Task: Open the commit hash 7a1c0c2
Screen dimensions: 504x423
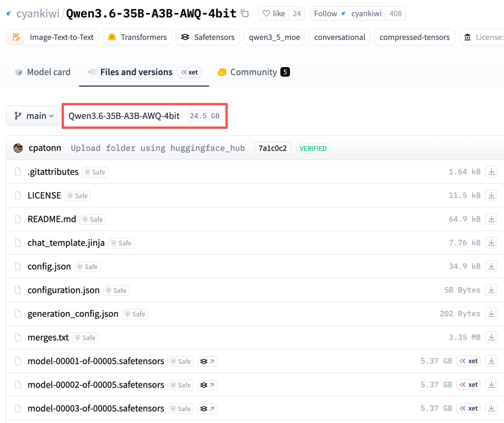Action: (x=273, y=148)
